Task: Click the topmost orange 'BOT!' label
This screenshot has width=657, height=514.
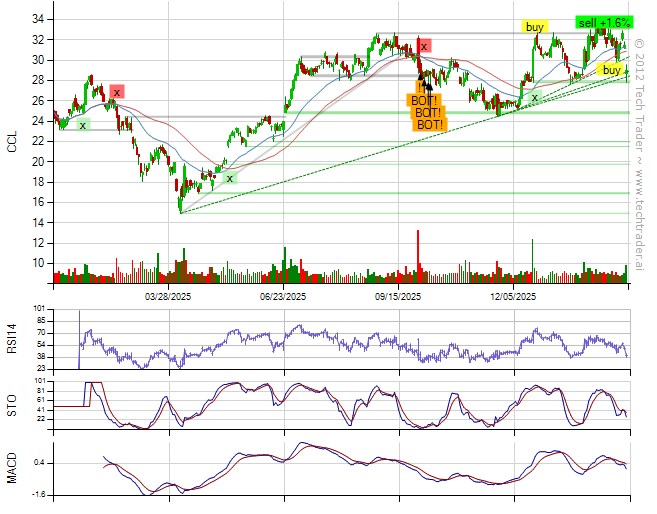Action: [423, 101]
